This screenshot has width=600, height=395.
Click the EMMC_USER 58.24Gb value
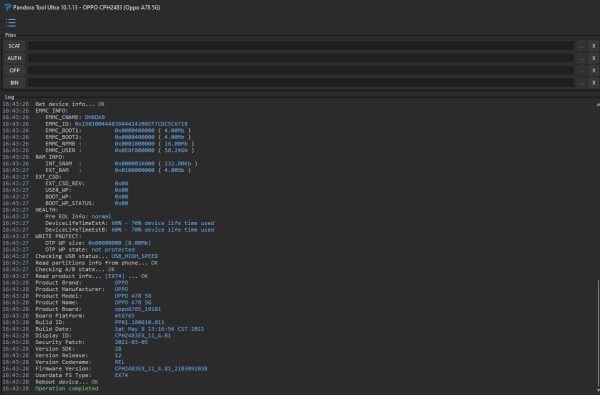click(x=154, y=150)
